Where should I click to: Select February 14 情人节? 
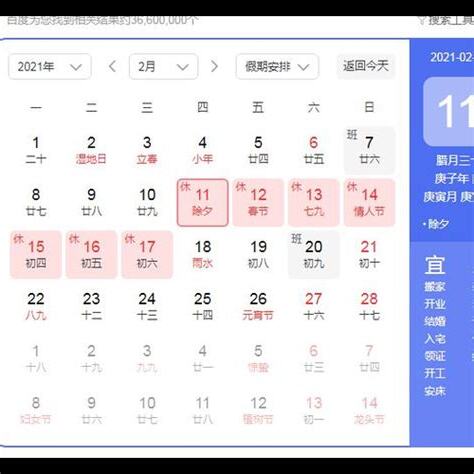369,202
